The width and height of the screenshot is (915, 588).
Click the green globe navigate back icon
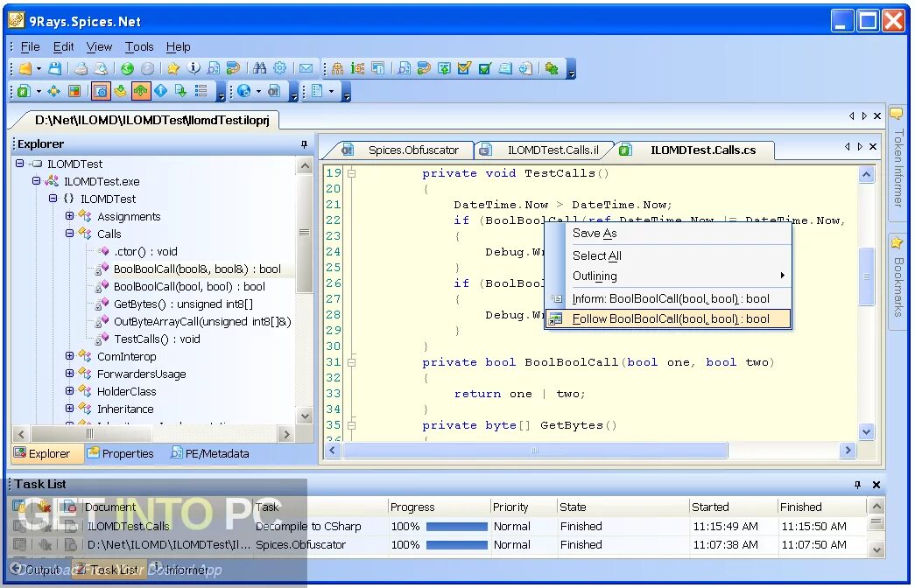click(x=127, y=69)
